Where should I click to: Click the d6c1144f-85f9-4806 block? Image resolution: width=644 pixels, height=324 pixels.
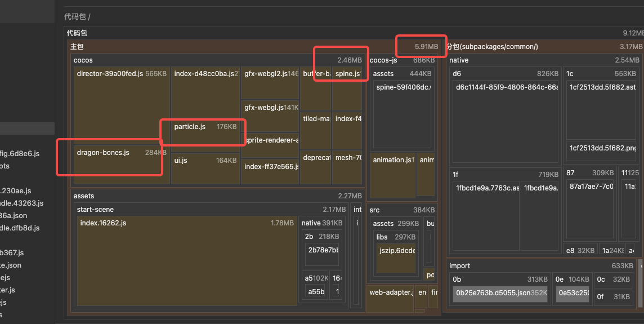[505, 122]
